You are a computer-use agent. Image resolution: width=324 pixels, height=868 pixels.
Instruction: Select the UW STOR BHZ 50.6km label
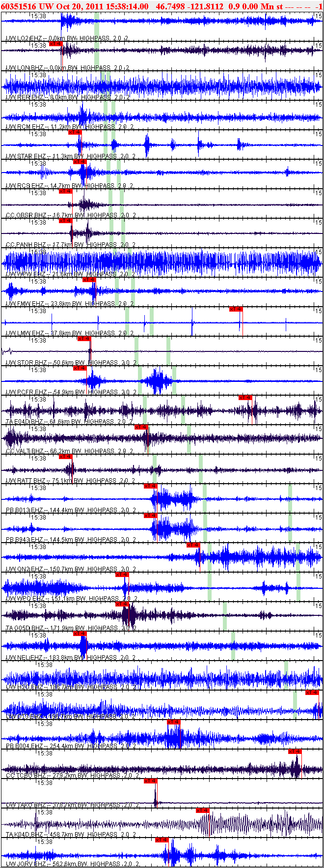click(x=71, y=363)
